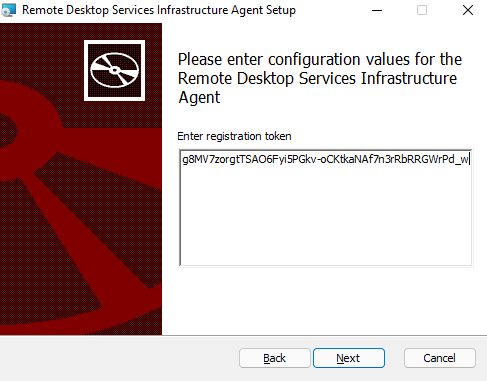The height and width of the screenshot is (381, 487).
Task: Cancel the agent installation
Action: click(440, 358)
